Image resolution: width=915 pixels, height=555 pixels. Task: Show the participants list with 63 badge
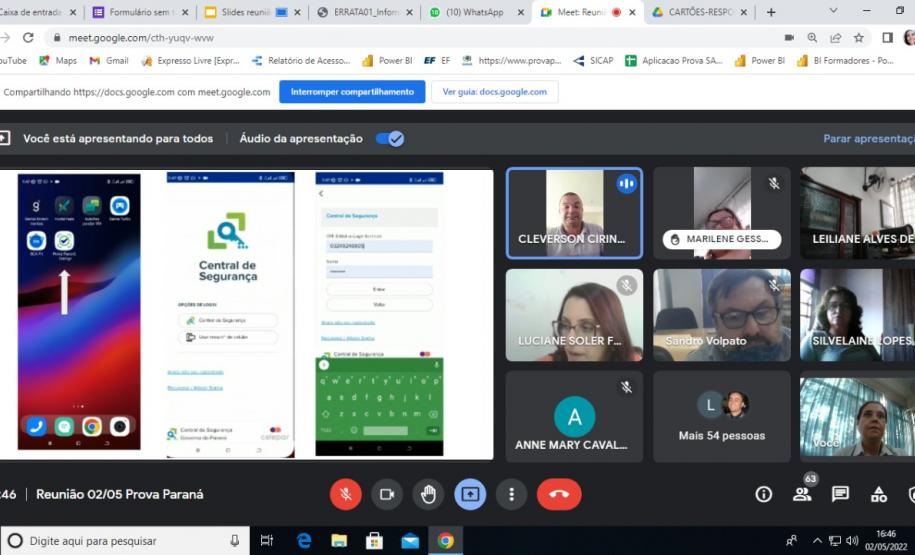(x=802, y=494)
